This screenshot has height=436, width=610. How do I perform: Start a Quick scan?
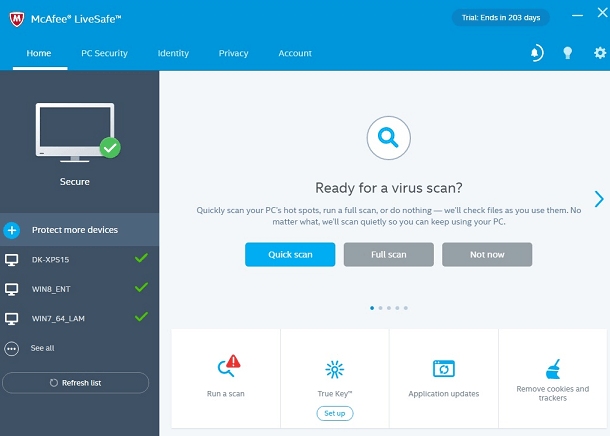click(290, 254)
